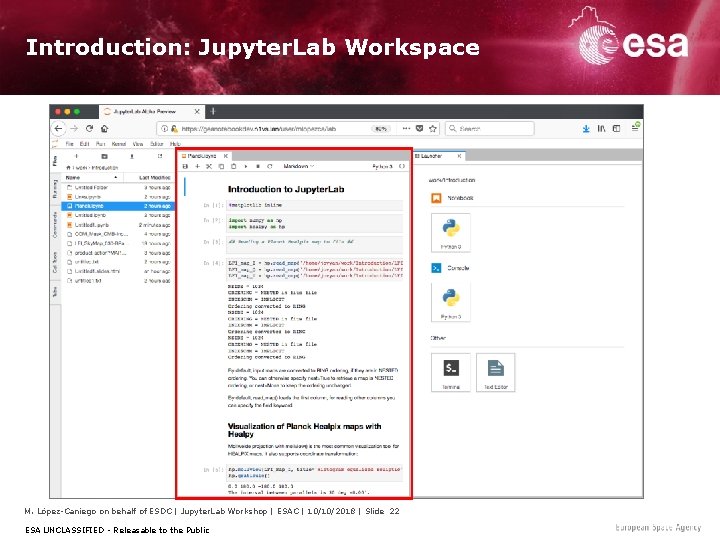Select the COM_Mask_CMB file

click(x=118, y=234)
